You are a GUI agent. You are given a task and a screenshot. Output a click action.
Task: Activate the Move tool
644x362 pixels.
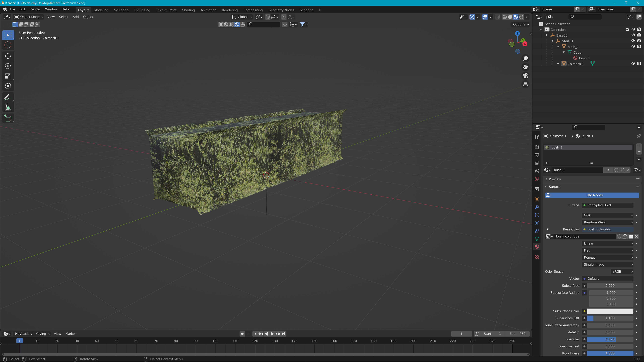pyautogui.click(x=8, y=56)
